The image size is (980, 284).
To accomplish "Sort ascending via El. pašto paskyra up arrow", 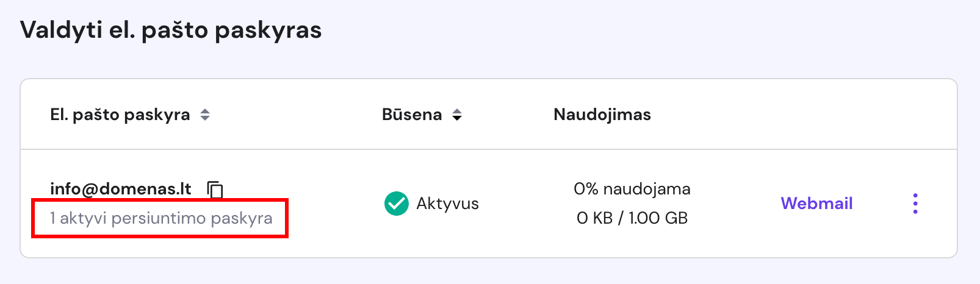I will pyautogui.click(x=205, y=111).
